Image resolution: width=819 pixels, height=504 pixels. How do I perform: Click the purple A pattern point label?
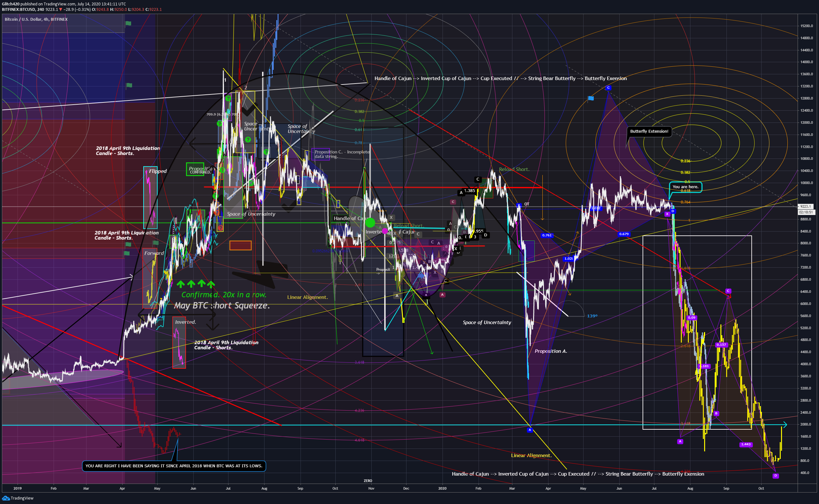680,441
